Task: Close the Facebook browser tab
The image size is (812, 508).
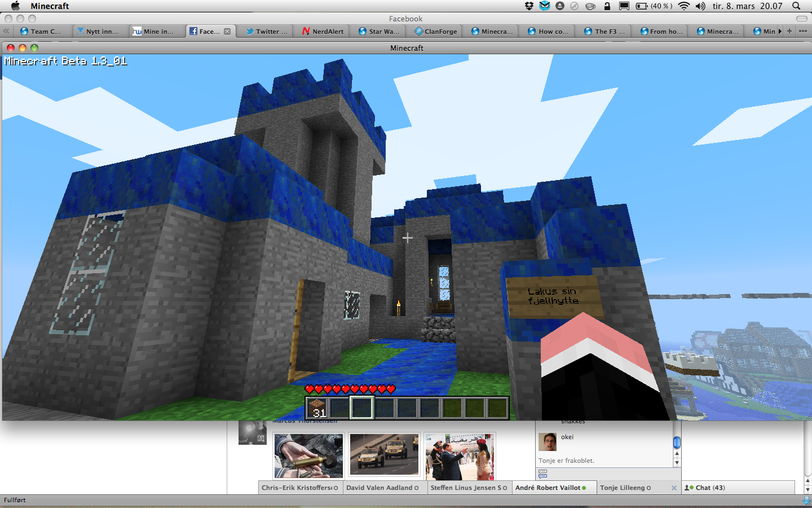Action: click(x=227, y=32)
